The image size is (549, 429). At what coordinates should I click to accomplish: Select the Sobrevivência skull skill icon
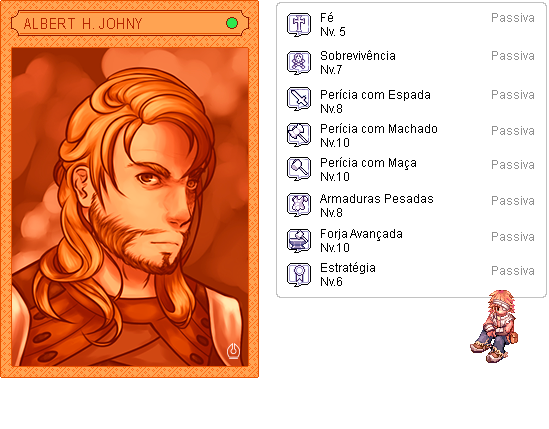(299, 63)
